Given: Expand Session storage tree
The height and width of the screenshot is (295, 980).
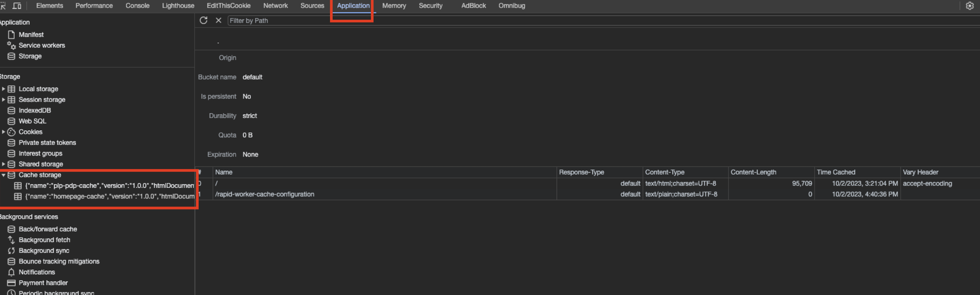Looking at the screenshot, I should pyautogui.click(x=4, y=100).
